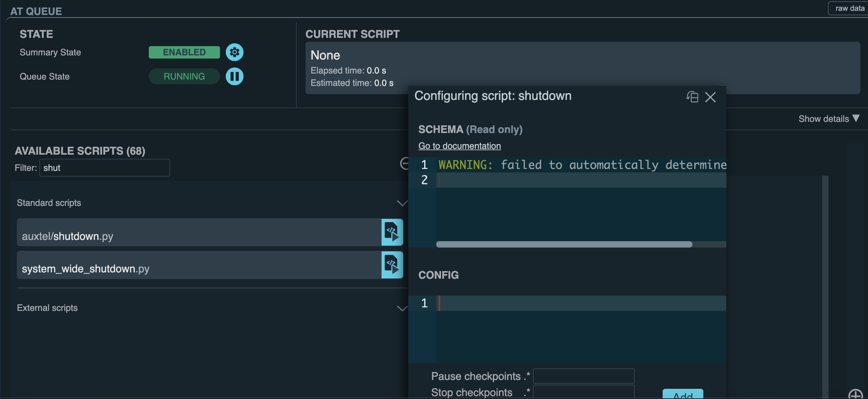Click inside the scripts Filter field
This screenshot has height=399, width=868.
coord(105,168)
